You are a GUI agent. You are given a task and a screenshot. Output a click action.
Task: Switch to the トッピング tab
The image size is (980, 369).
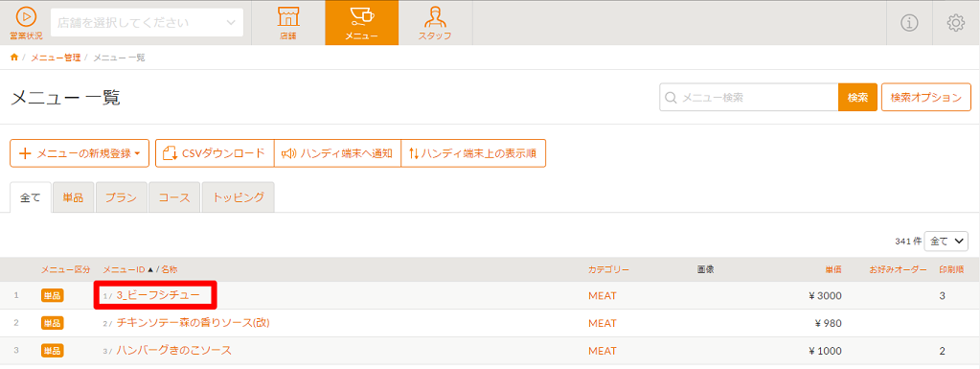[x=239, y=197]
